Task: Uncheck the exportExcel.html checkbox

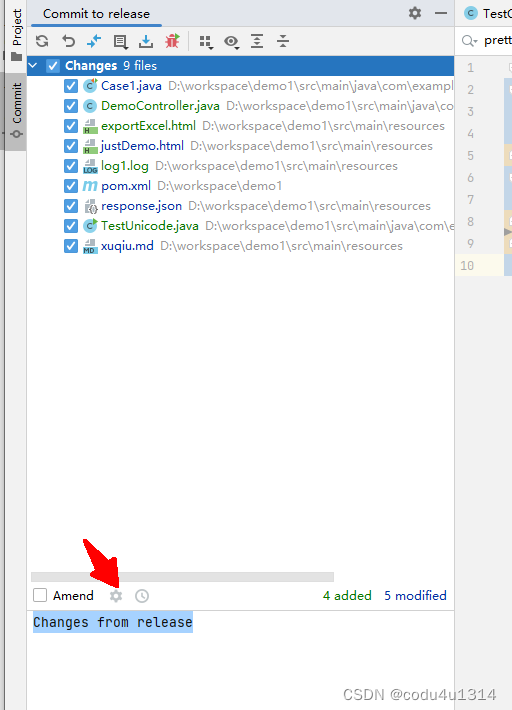Action: click(71, 126)
